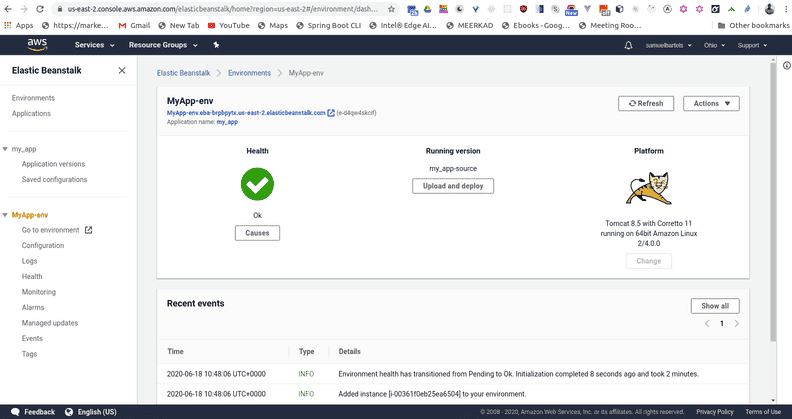
Task: Open Other bookmarks folder
Action: pyautogui.click(x=753, y=25)
